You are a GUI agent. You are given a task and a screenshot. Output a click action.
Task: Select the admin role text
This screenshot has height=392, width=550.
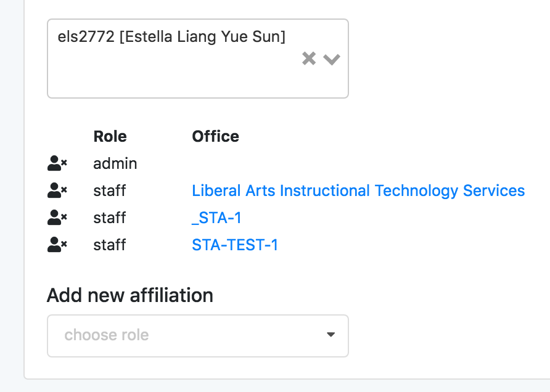115,163
